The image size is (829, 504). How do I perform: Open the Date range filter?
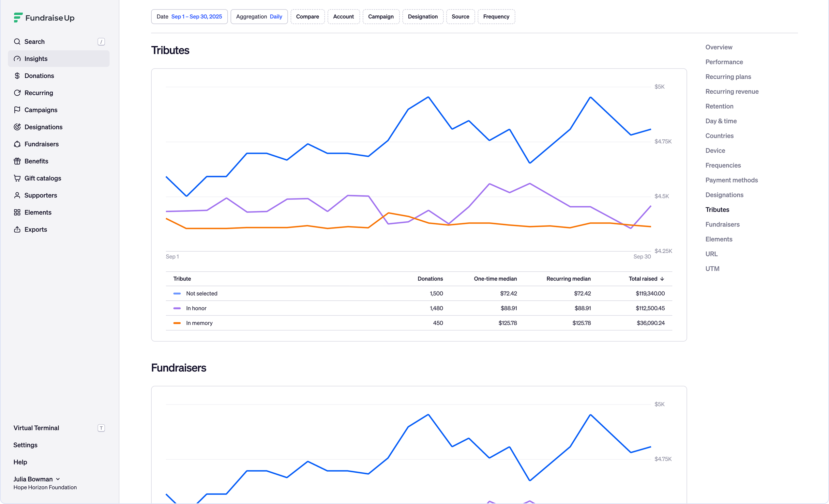[x=189, y=17]
